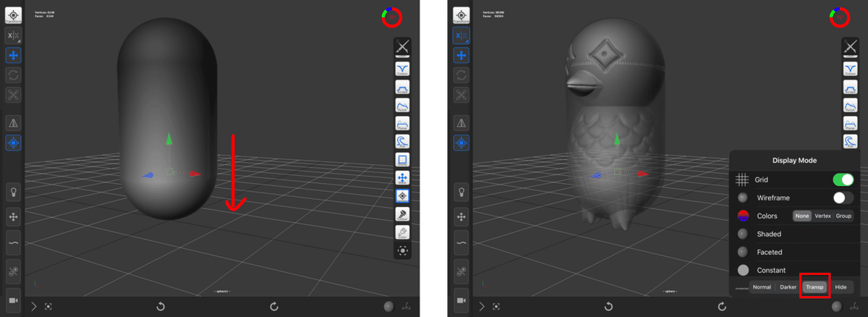The width and height of the screenshot is (868, 317).
Task: Toggle blue pivot gizmo button, left screenshot sidebar
Action: (14, 143)
